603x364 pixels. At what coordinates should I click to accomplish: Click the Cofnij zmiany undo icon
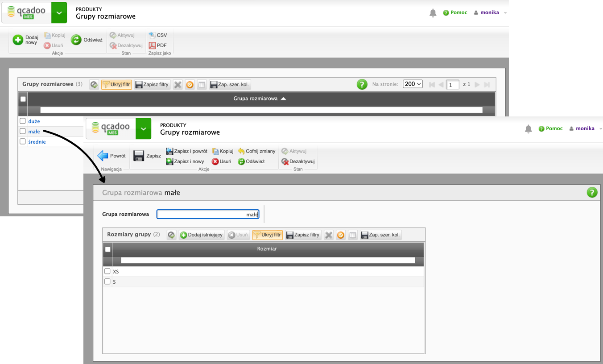(241, 151)
